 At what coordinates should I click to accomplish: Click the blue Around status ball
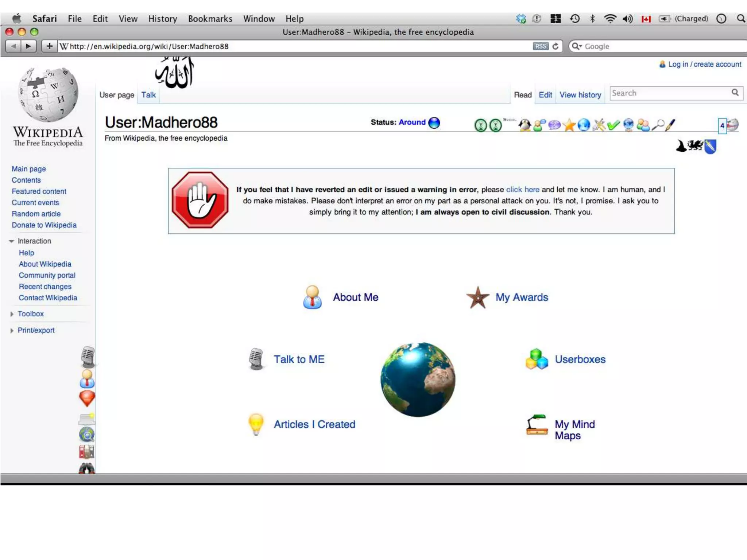click(434, 123)
